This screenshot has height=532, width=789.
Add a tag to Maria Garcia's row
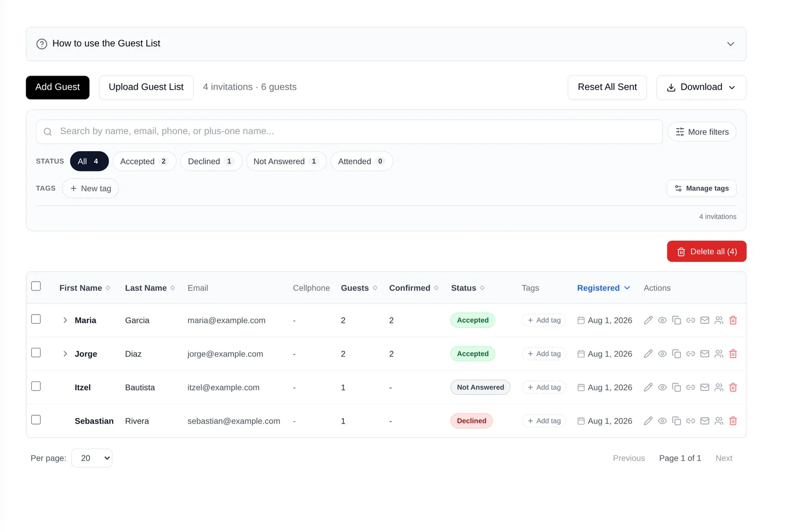544,321
